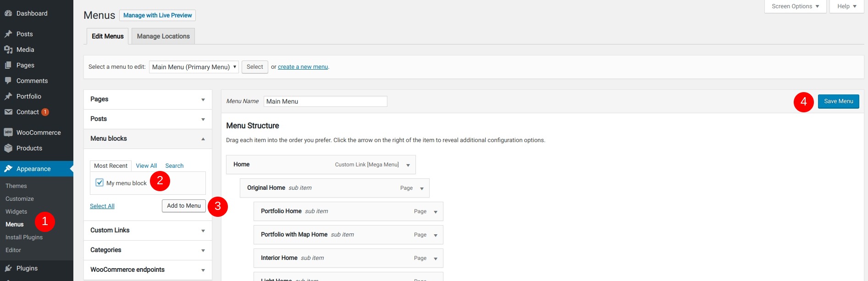868x281 pixels.
Task: Click the Products box icon
Action: (x=8, y=148)
